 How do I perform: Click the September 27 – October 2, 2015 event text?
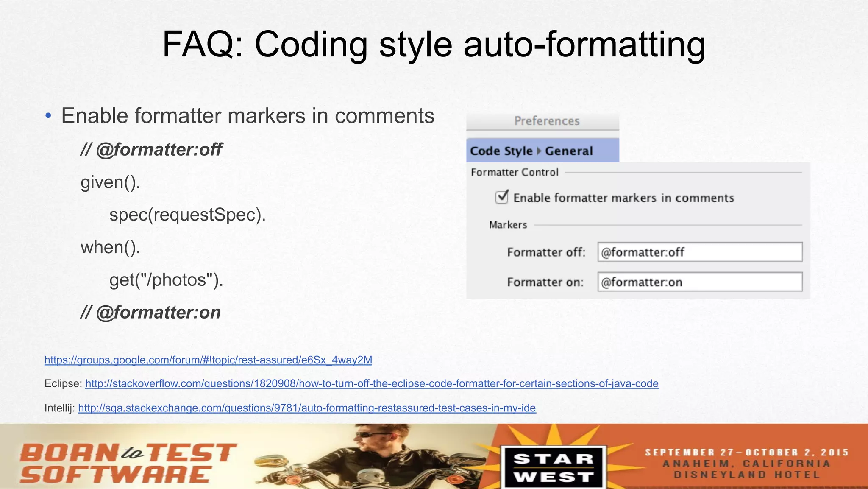click(746, 453)
